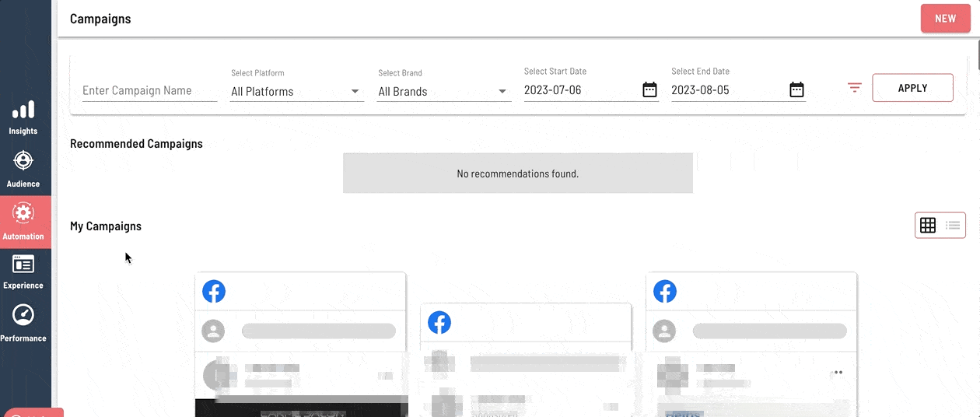
Task: Open more options on third campaign card
Action: (x=837, y=373)
